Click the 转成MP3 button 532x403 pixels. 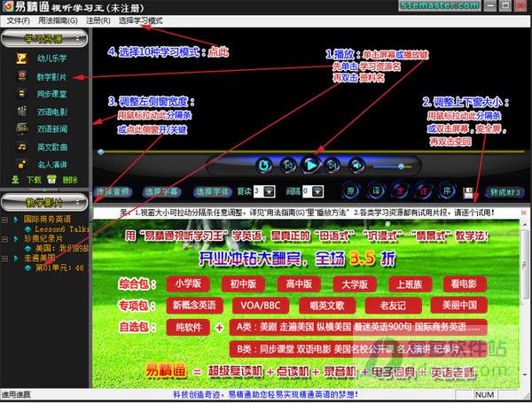pyautogui.click(x=505, y=192)
